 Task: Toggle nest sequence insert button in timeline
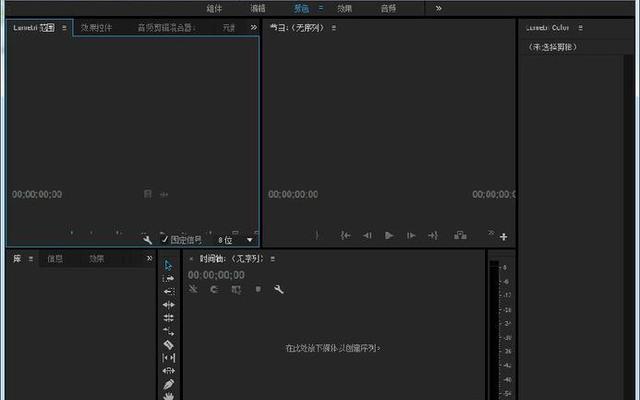(x=193, y=289)
